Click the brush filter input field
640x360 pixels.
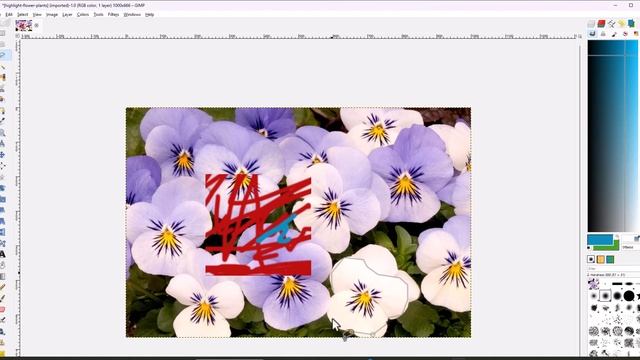click(613, 269)
